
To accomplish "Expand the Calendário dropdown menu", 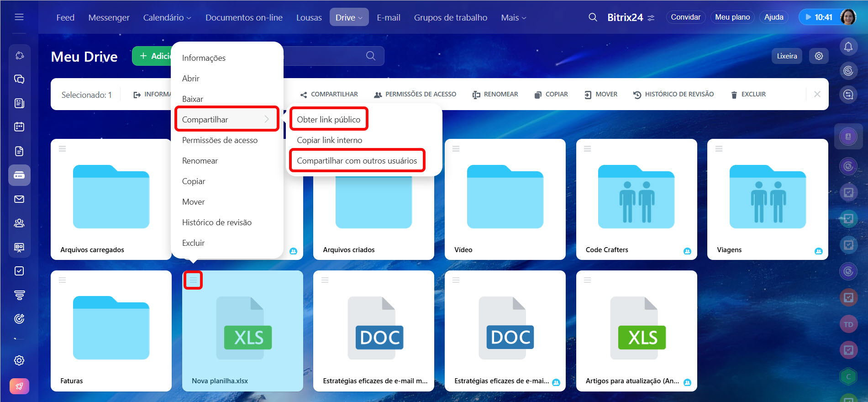I will tap(167, 17).
